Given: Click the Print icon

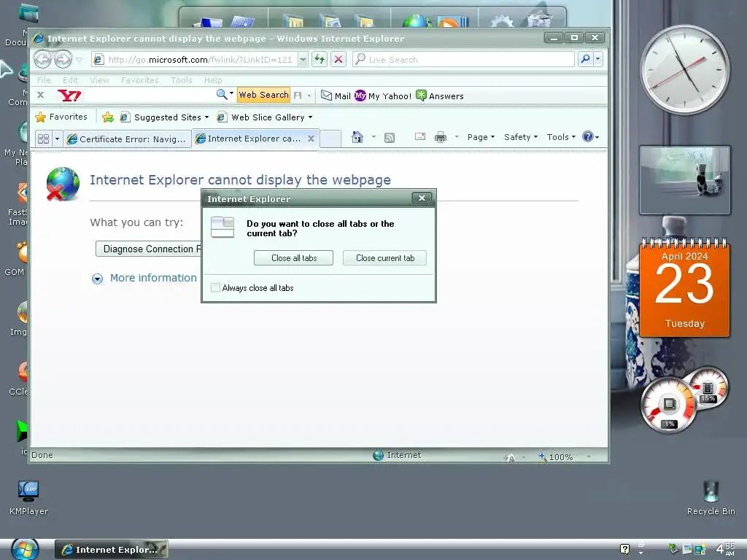Looking at the screenshot, I should [x=441, y=138].
